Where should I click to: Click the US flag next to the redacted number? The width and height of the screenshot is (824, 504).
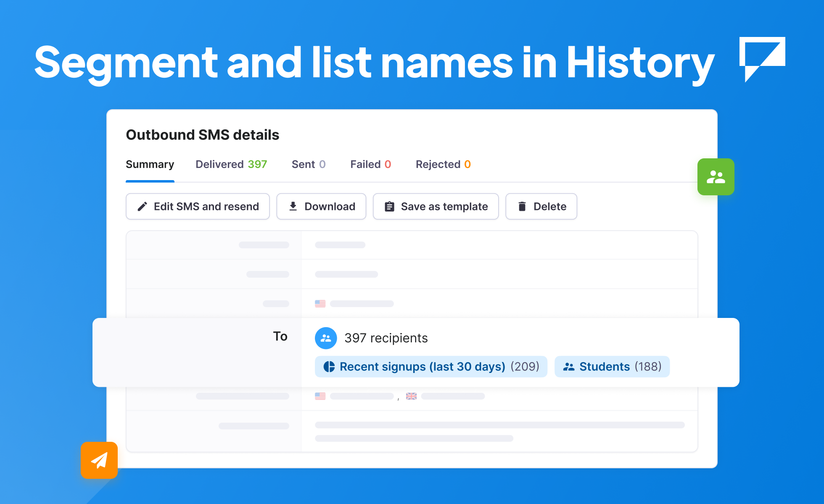(320, 303)
